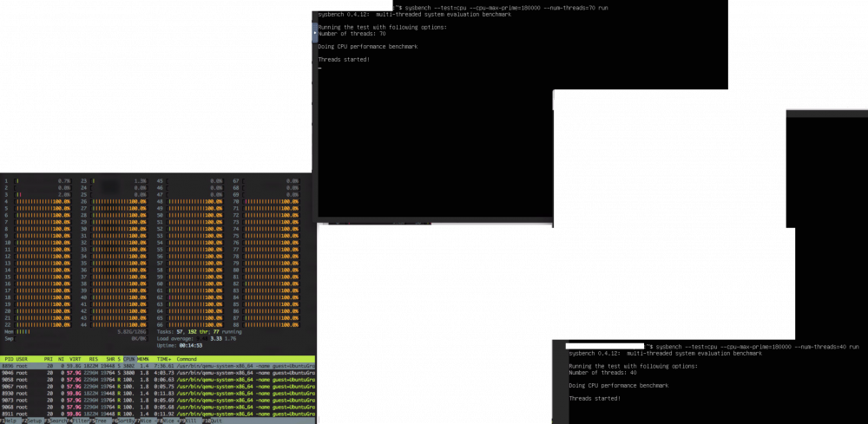Screen dimensions: 868x424
Task: Sort by the Command column header
Action: point(187,359)
